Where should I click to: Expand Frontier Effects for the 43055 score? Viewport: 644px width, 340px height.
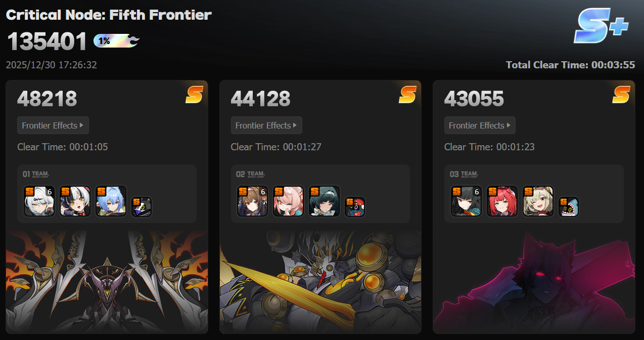point(480,125)
